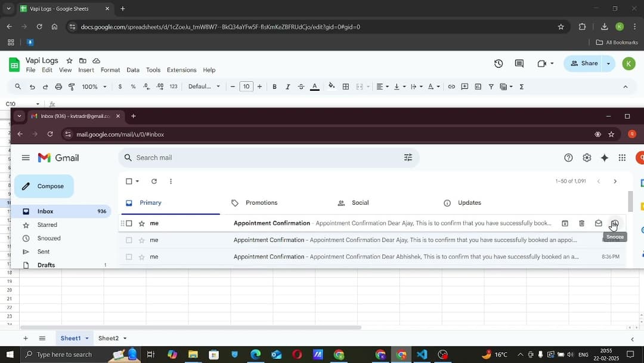Image resolution: width=644 pixels, height=363 pixels.
Task: Open the 100% zoom dropdown in Sheets
Action: click(94, 87)
